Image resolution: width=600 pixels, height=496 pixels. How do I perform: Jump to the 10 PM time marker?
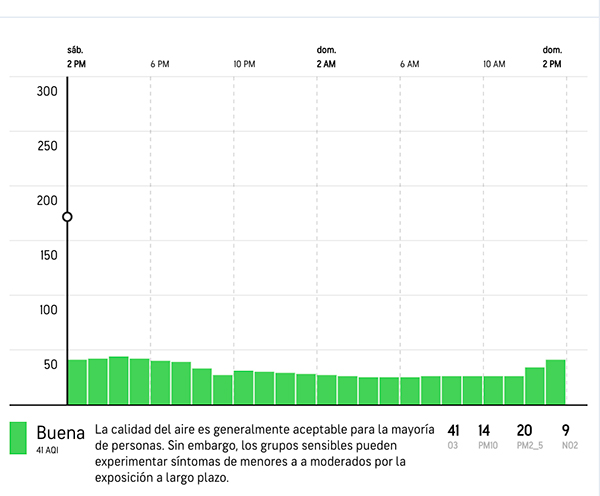(244, 64)
